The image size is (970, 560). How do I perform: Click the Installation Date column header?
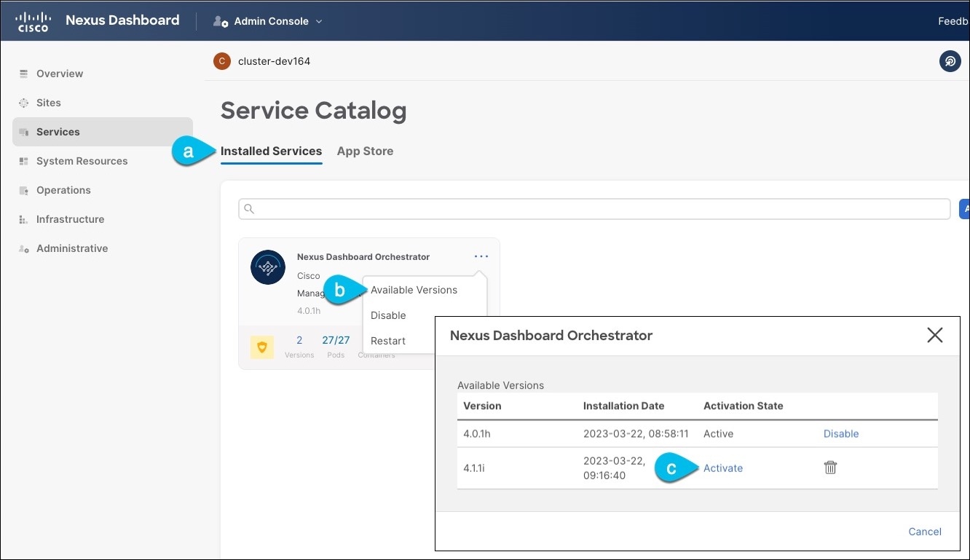click(623, 406)
